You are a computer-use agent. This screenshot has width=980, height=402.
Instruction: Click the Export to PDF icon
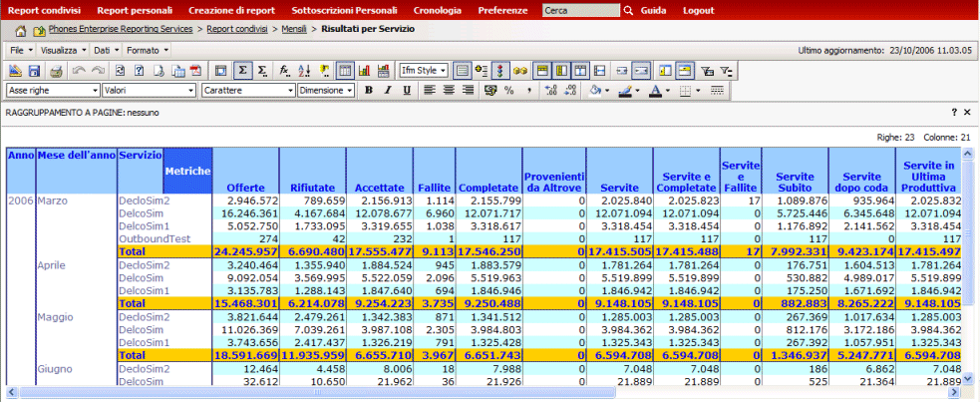pos(195,71)
